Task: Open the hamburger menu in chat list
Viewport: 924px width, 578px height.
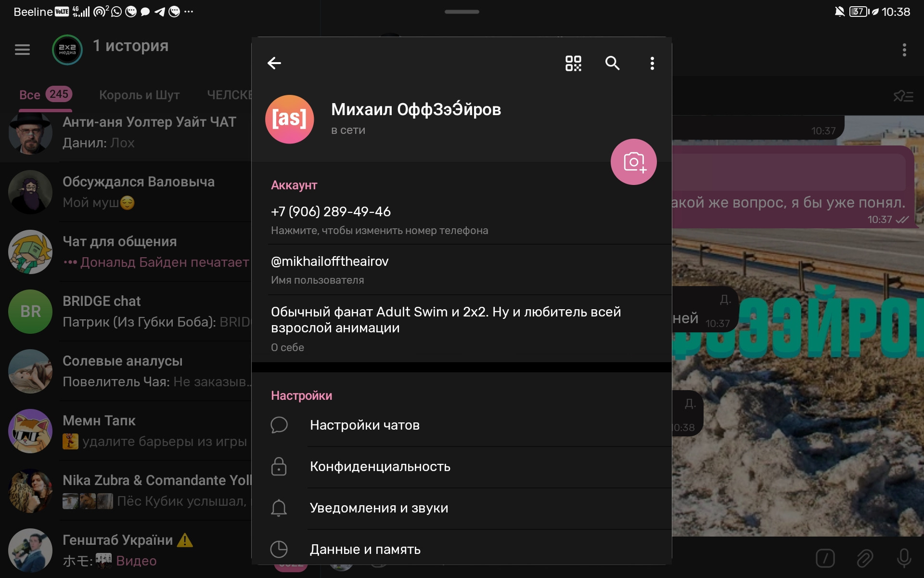Action: coord(22,50)
